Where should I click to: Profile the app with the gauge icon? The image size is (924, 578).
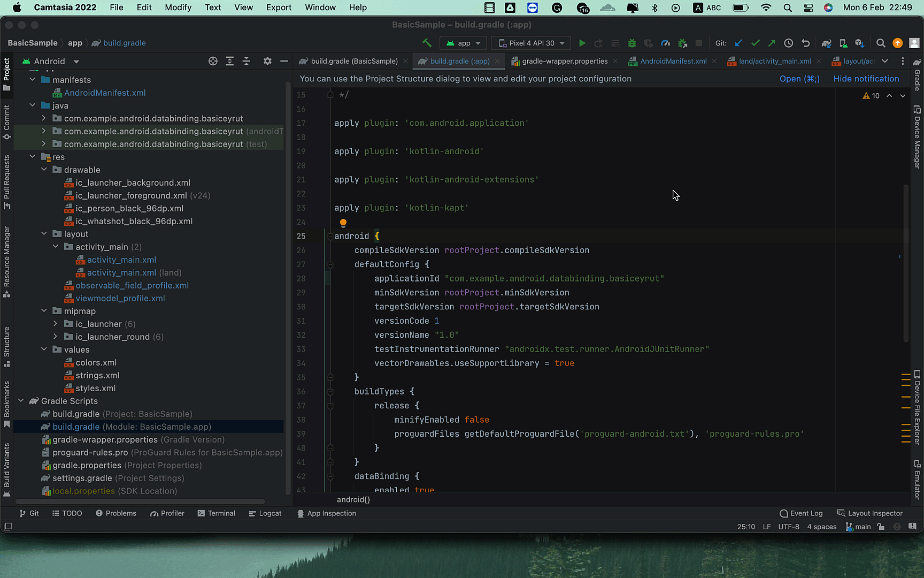coord(665,43)
